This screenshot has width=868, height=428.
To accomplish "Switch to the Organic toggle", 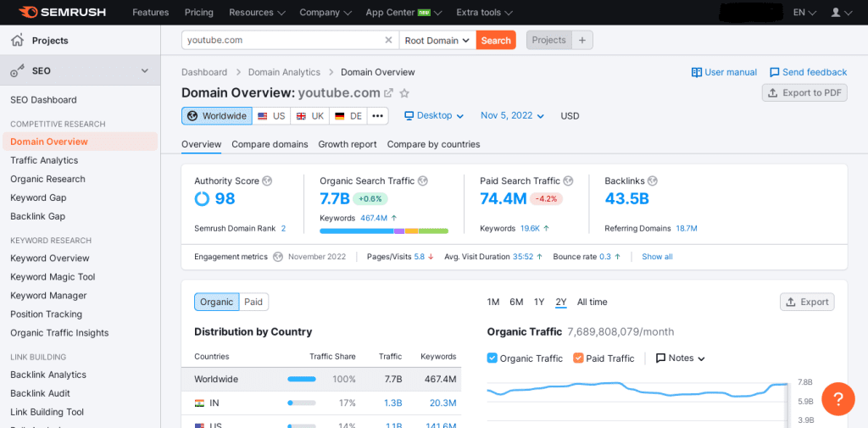I will point(216,302).
